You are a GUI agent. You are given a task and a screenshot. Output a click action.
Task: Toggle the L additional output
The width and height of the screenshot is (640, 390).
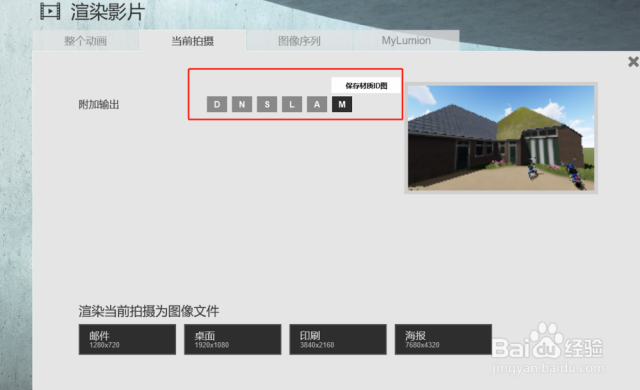[x=292, y=104]
